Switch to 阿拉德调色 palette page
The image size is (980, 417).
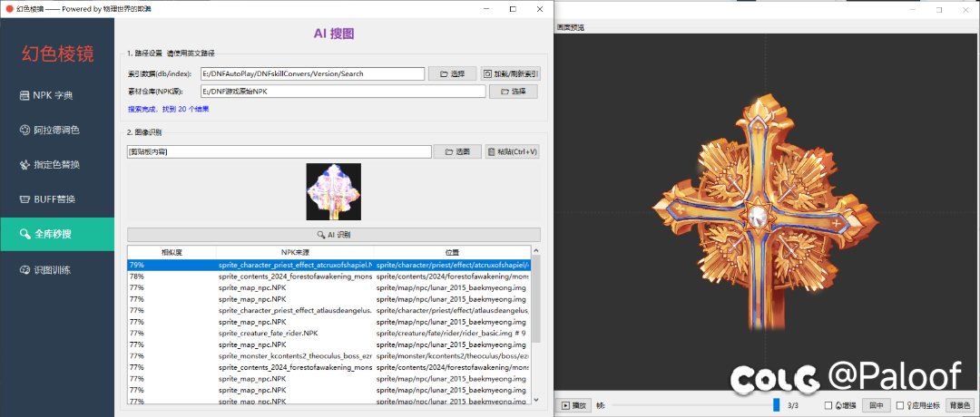58,130
